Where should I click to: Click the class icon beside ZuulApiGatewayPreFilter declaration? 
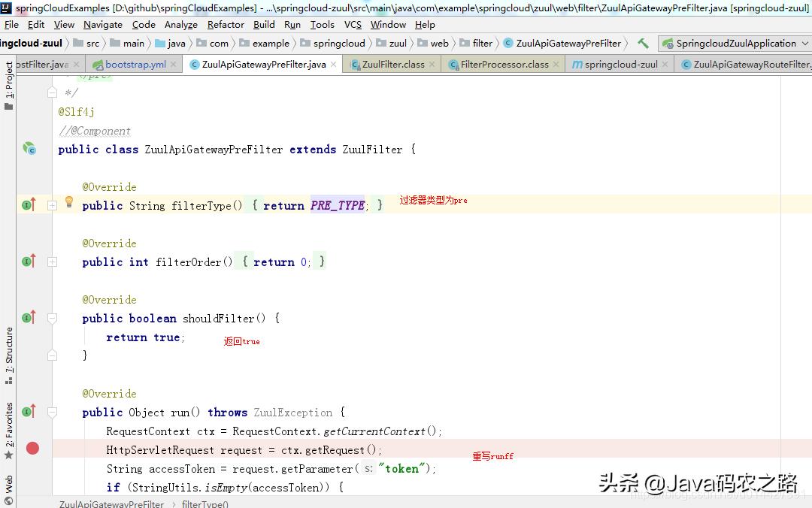29,148
